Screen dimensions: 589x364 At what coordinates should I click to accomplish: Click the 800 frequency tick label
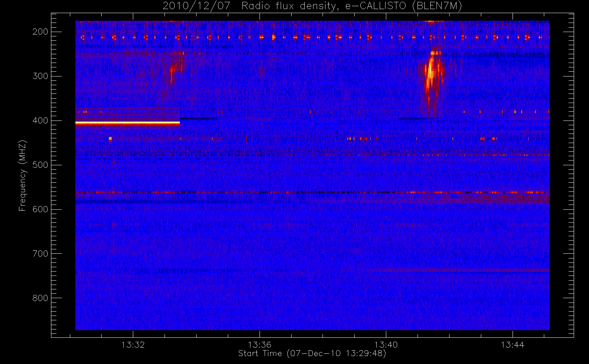click(x=40, y=298)
